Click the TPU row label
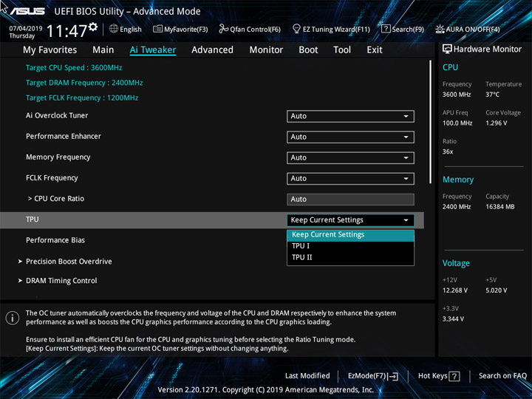The width and height of the screenshot is (532, 399). point(33,219)
